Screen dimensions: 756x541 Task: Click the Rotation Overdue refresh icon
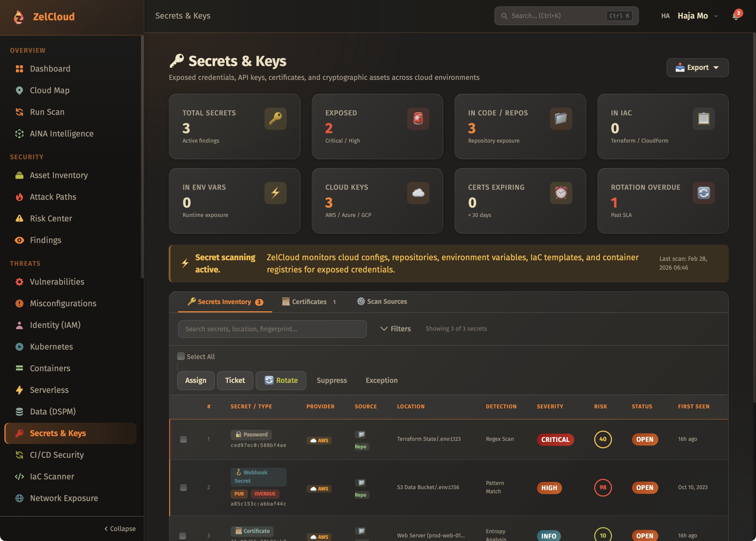point(703,193)
